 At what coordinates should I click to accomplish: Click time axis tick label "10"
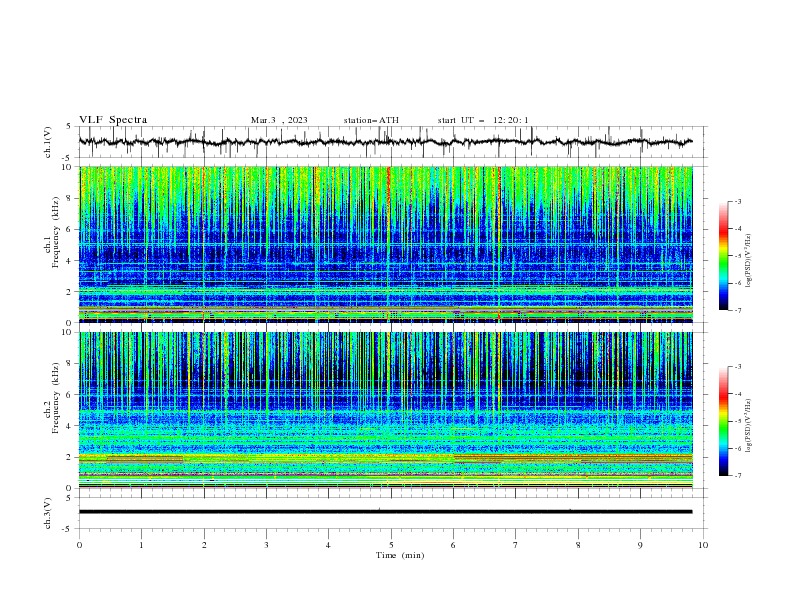(703, 545)
